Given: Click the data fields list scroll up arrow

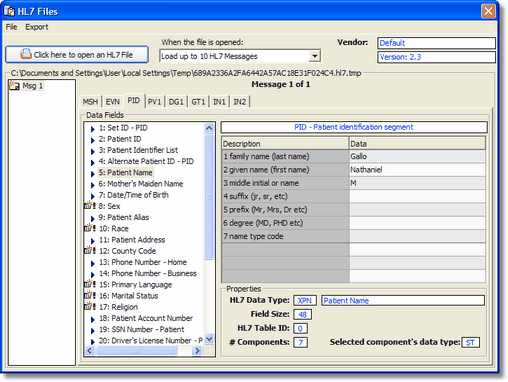Looking at the screenshot, I should pyautogui.click(x=209, y=128).
